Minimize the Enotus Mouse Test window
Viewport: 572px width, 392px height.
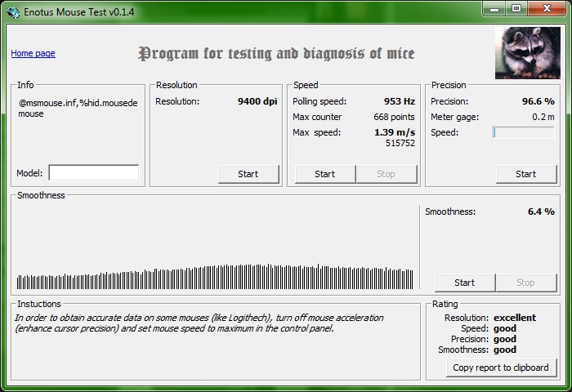click(494, 9)
